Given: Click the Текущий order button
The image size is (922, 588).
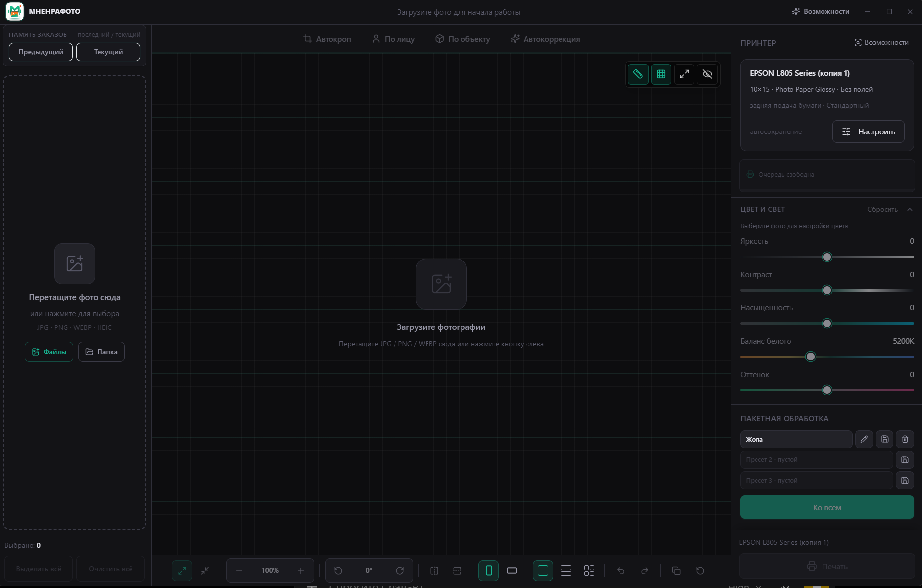Looking at the screenshot, I should (x=108, y=52).
